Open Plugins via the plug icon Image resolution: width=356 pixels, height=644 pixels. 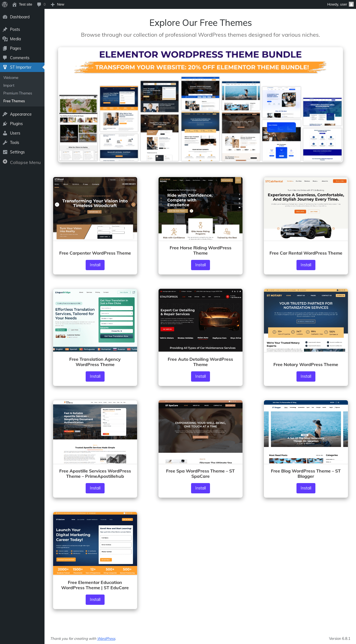tap(5, 124)
